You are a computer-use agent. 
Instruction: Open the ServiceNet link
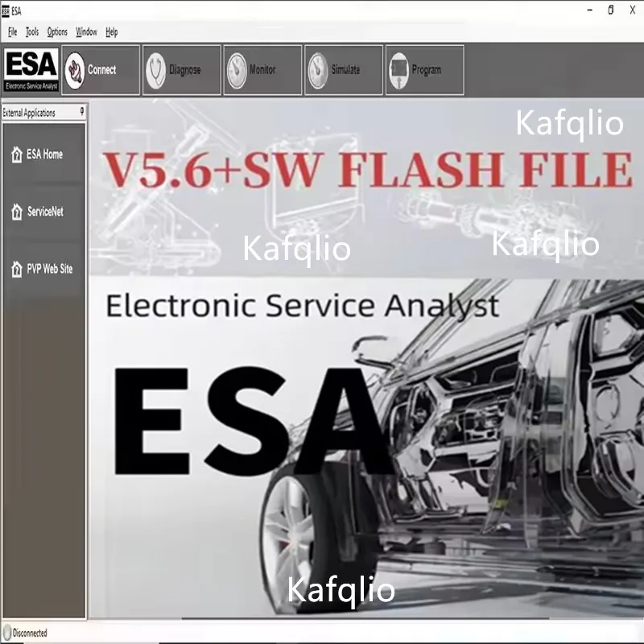click(45, 212)
